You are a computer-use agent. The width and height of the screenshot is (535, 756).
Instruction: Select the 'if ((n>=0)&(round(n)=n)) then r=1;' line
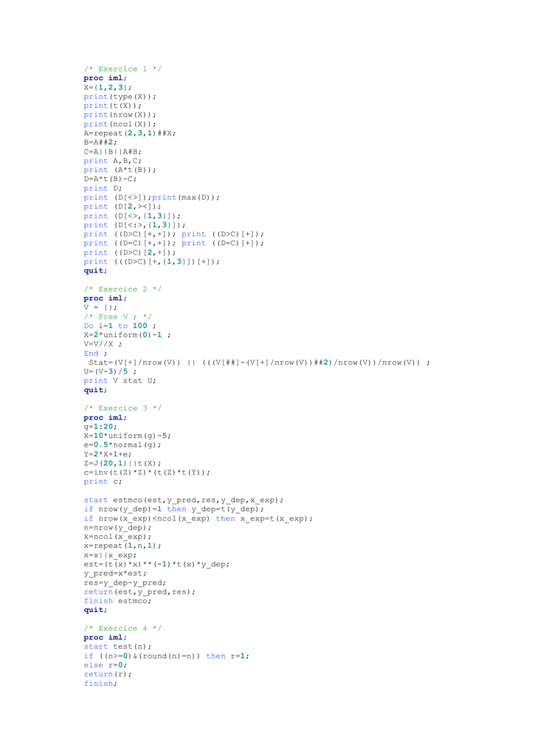point(166,656)
